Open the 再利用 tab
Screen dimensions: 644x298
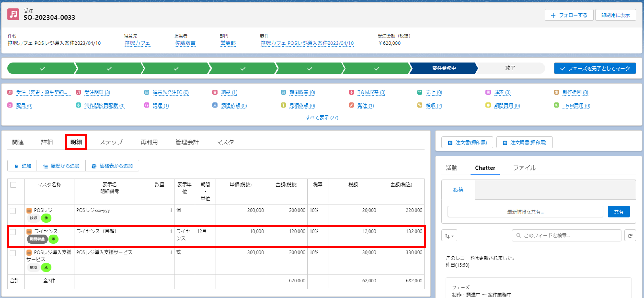click(149, 142)
